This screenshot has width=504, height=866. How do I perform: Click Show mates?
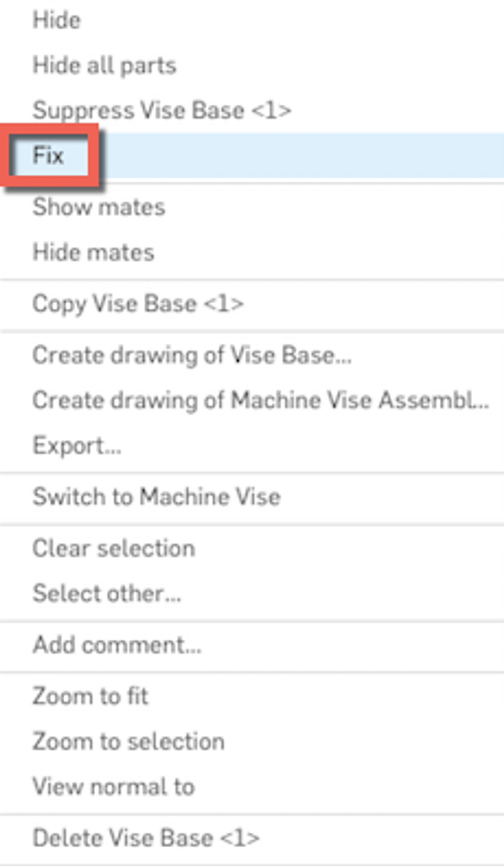[99, 207]
